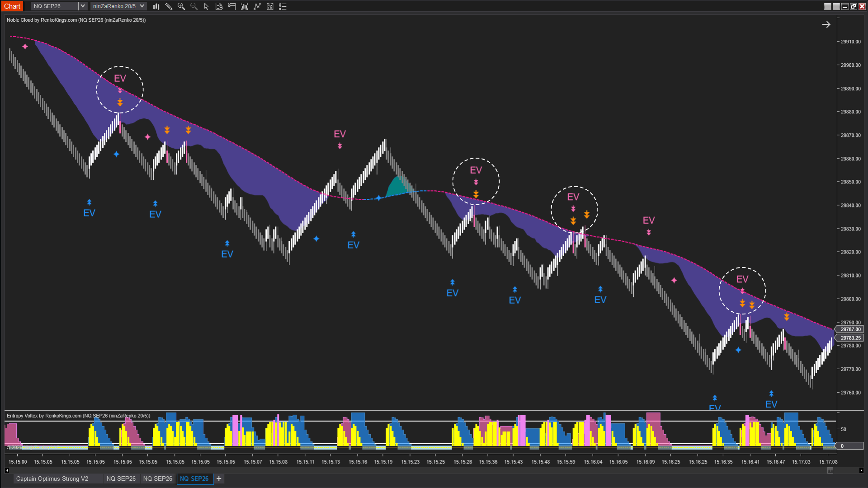Open the ninZaRenko 20/5 interval dropdown
The width and height of the screenshot is (868, 488).
pos(118,6)
